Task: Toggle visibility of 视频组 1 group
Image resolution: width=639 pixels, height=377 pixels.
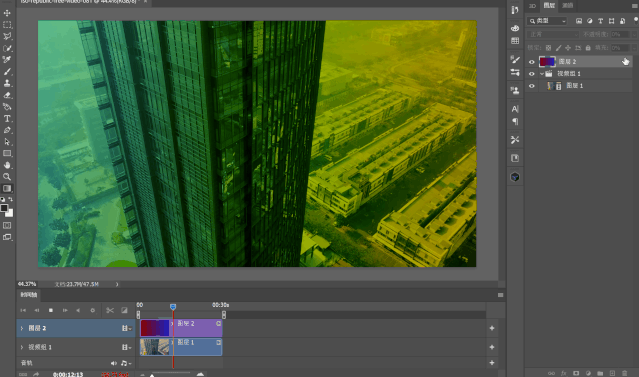Action: [x=531, y=74]
